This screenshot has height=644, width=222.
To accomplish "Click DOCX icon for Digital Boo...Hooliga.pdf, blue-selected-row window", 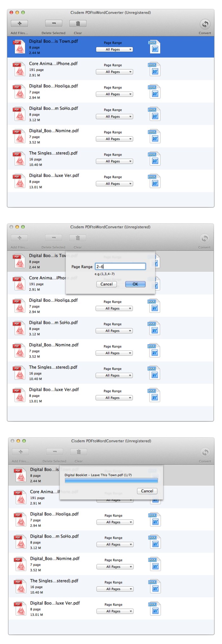I will point(154,91).
